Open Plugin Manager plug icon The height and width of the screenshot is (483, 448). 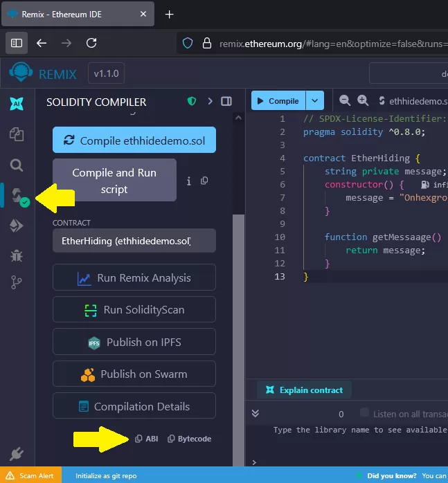pos(16,454)
